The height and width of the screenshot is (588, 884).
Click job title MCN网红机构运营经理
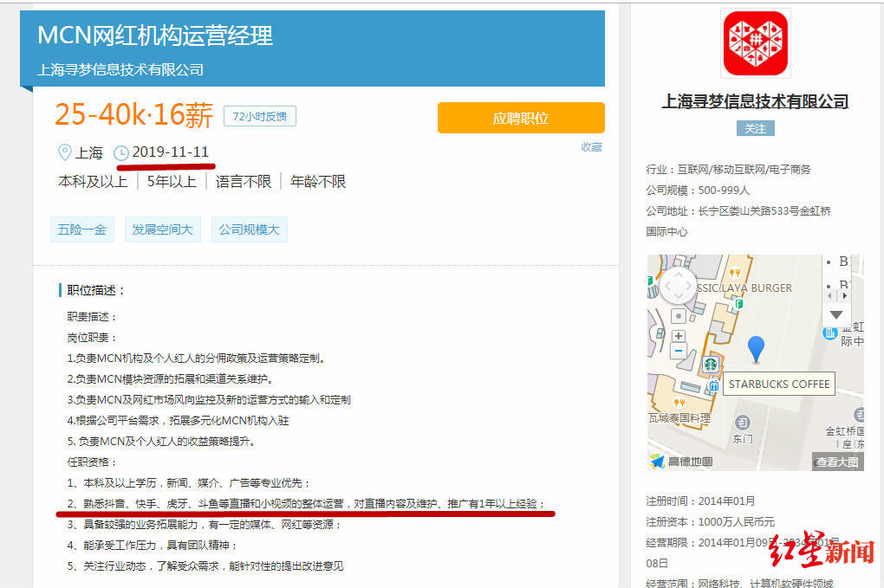click(x=155, y=36)
